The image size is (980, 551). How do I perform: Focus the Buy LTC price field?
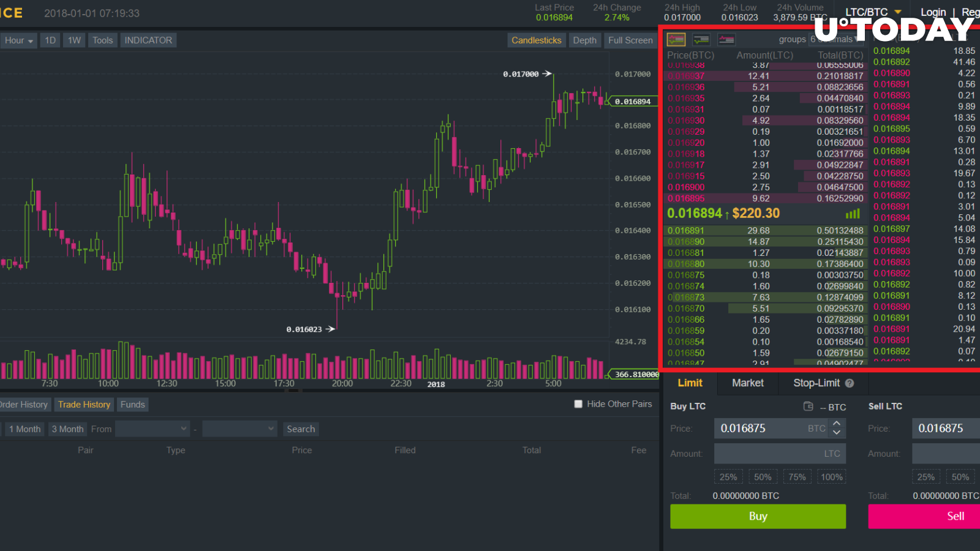pos(771,429)
